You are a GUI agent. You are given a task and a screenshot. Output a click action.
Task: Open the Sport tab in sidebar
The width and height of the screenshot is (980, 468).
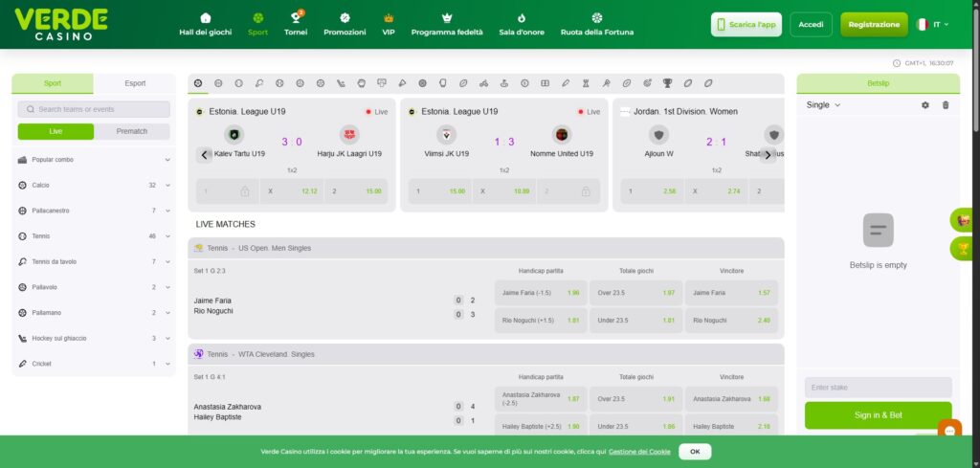click(x=53, y=83)
